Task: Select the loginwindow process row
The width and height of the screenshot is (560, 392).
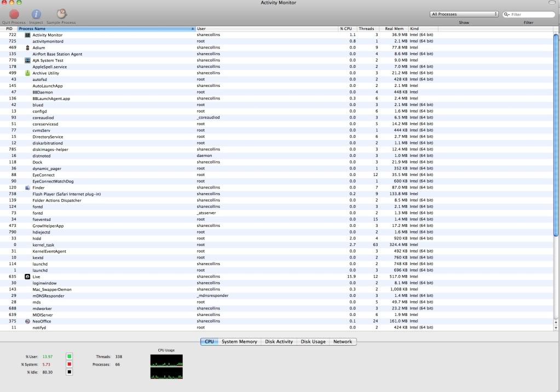Action: (277, 283)
